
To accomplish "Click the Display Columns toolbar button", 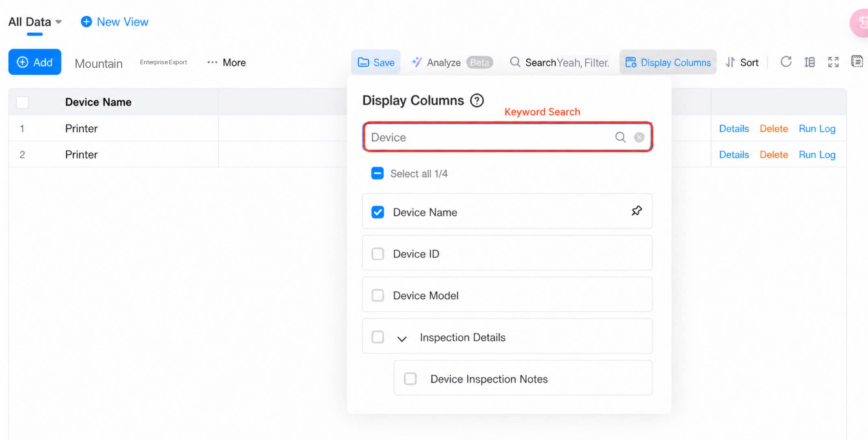I will 668,62.
